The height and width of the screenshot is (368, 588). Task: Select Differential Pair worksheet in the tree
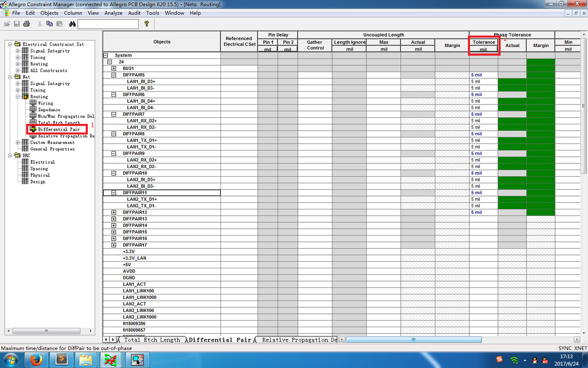(59, 129)
